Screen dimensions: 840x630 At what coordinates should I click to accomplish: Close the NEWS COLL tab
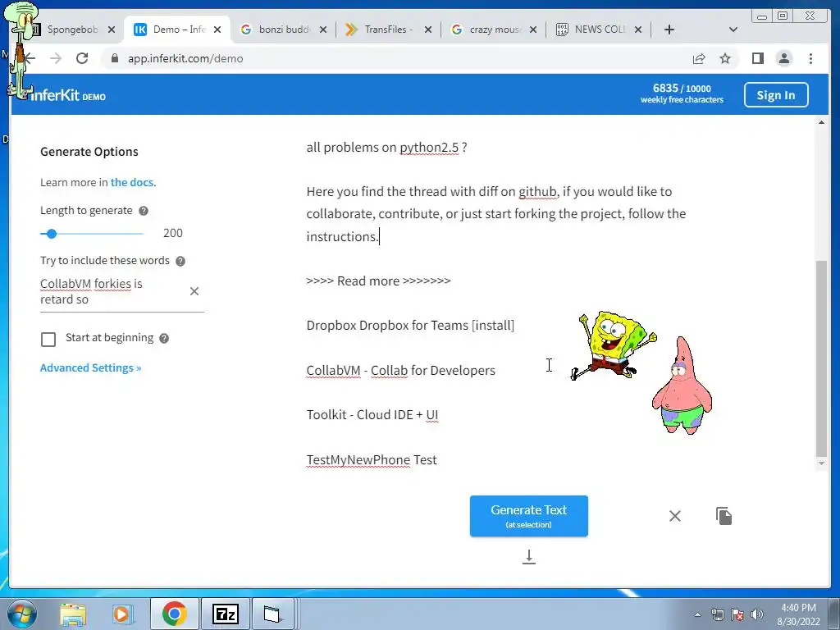coord(638,30)
